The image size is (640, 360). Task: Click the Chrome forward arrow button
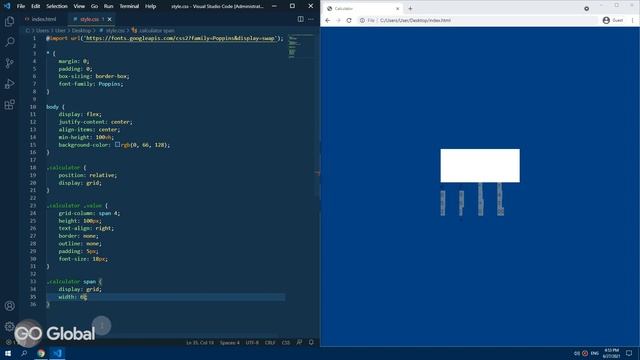point(338,20)
